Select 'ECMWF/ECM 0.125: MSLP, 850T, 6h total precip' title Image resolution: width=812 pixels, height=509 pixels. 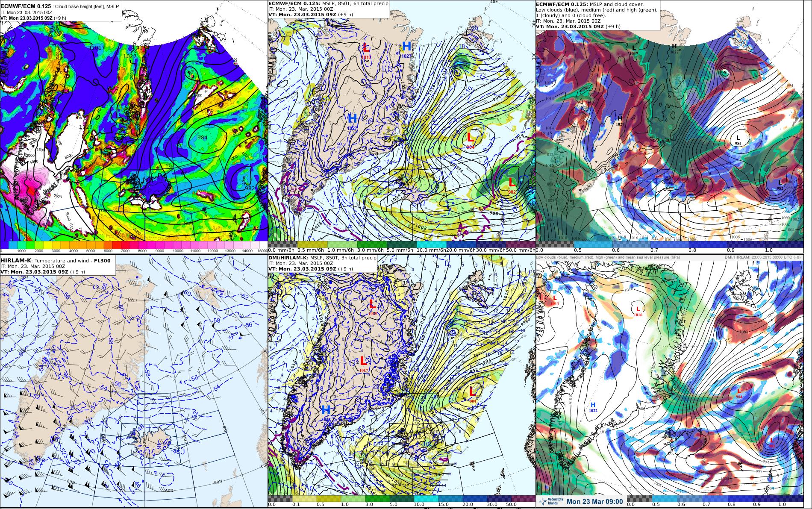click(x=328, y=3)
